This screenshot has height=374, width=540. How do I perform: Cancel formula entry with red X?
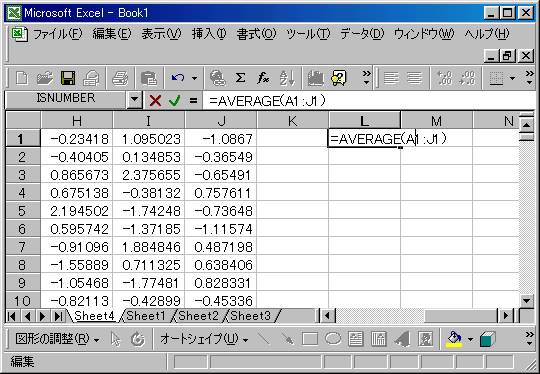(155, 101)
